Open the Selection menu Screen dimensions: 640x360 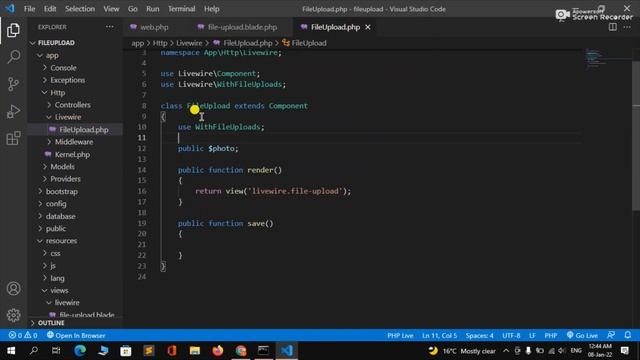click(x=80, y=9)
